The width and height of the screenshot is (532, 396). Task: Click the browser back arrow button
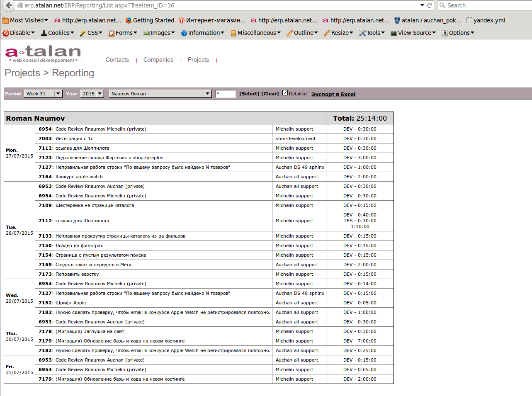tap(9, 5)
